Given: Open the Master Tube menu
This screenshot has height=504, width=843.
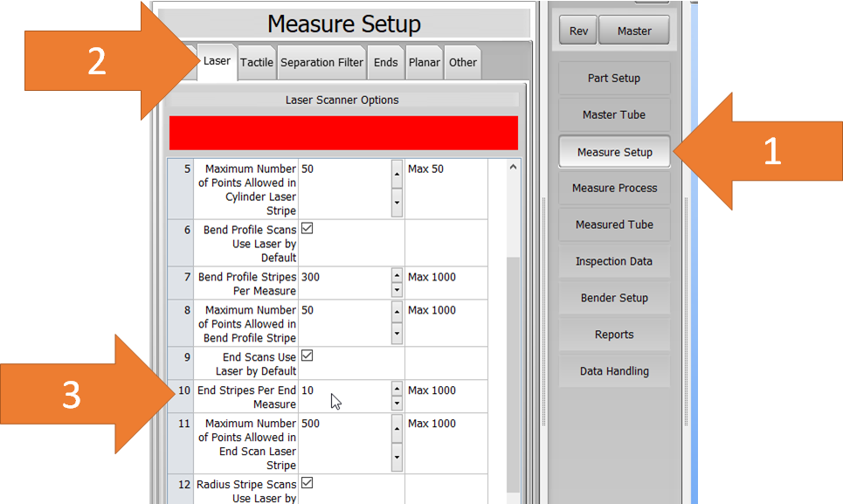Looking at the screenshot, I should click(614, 115).
